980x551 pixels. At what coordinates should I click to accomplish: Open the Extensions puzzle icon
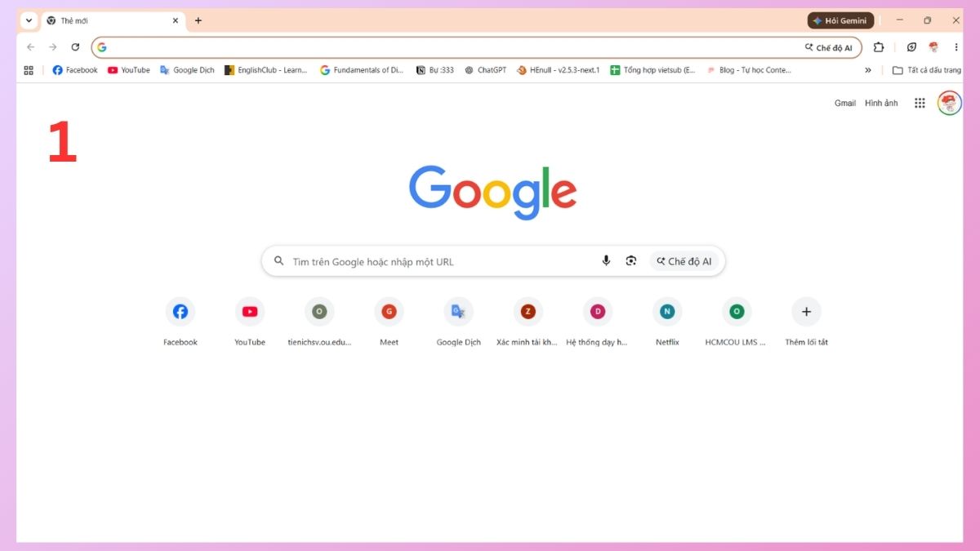[x=879, y=47]
